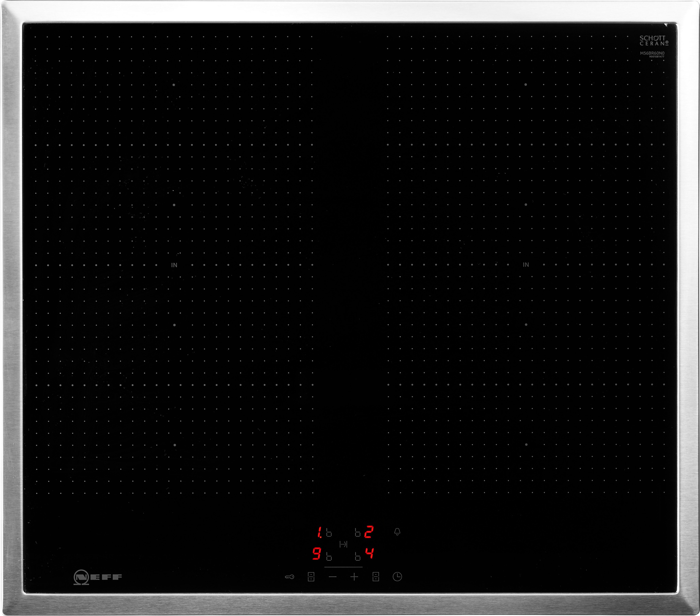
Task: Tap the IN label on right zone
Action: [x=526, y=264]
